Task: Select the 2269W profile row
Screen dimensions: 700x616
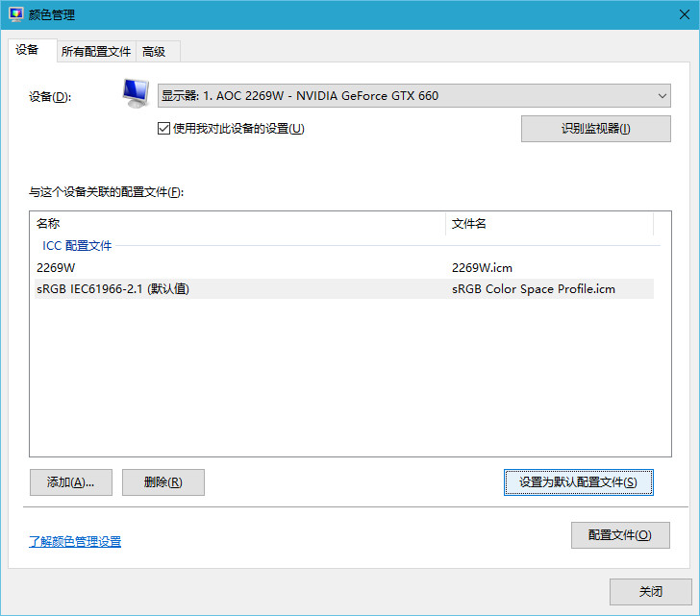Action: [344, 267]
